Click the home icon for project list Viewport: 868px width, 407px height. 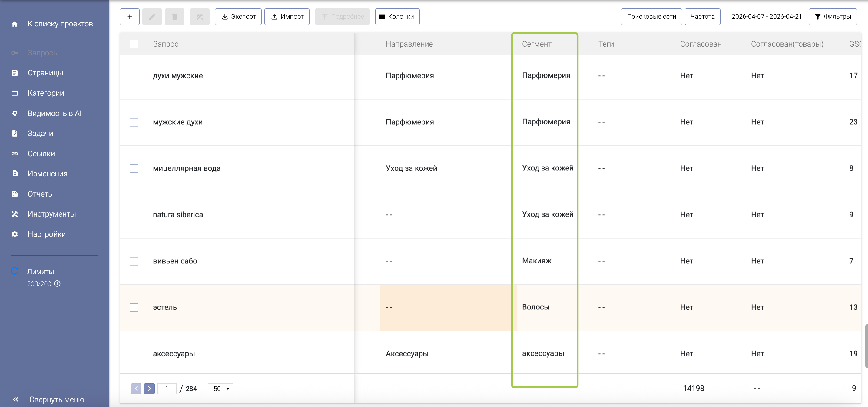click(x=15, y=24)
